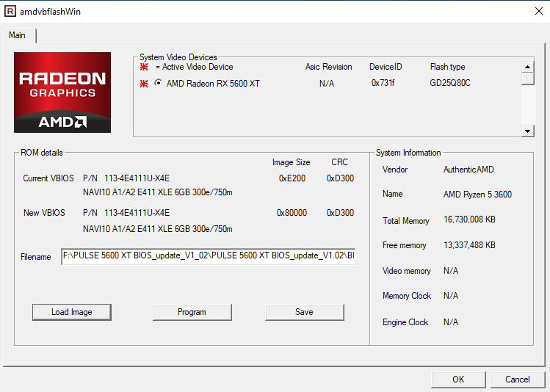Click the 'CRC' column header
The image size is (550, 392).
(x=339, y=162)
